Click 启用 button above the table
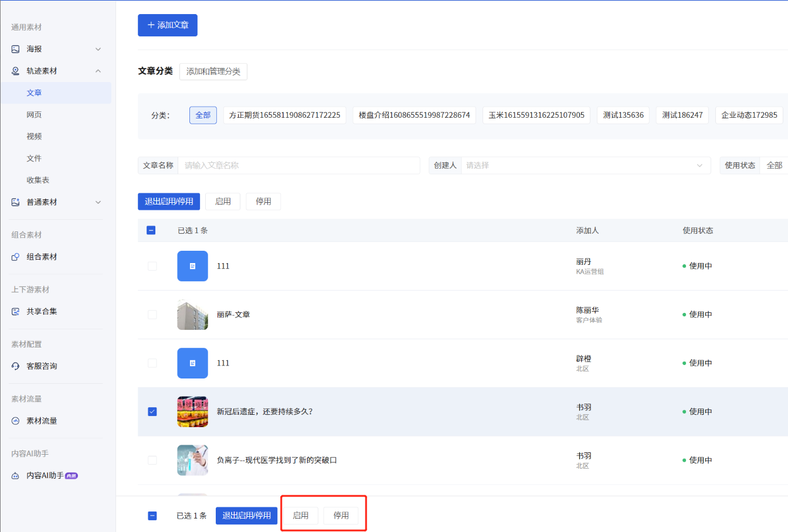 point(223,202)
